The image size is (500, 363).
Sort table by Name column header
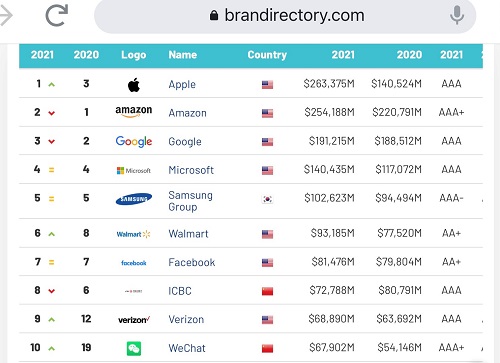coord(183,55)
